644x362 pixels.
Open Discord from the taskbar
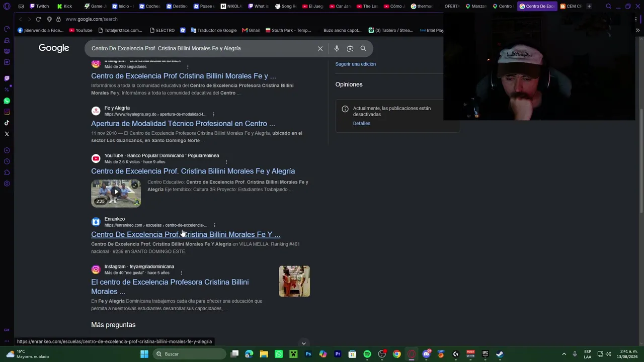pos(427,354)
